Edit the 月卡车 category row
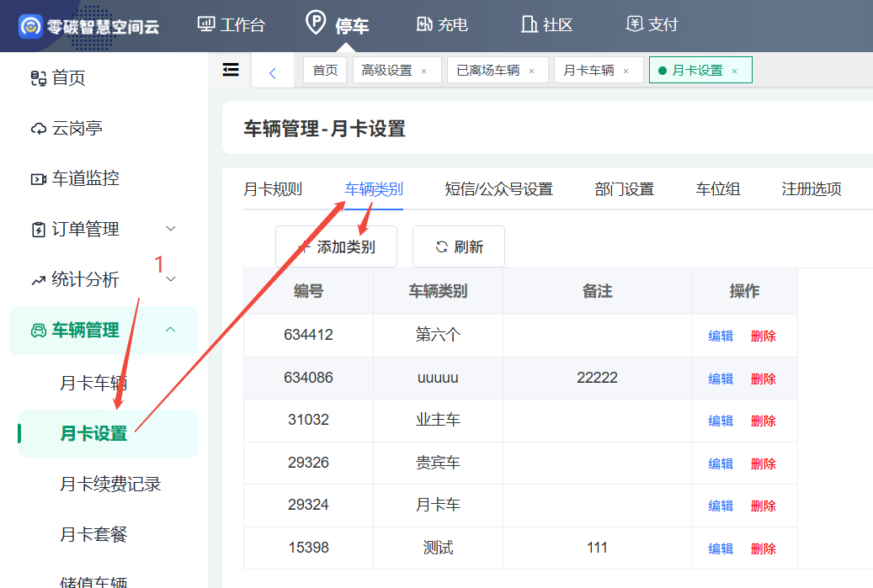 [721, 506]
